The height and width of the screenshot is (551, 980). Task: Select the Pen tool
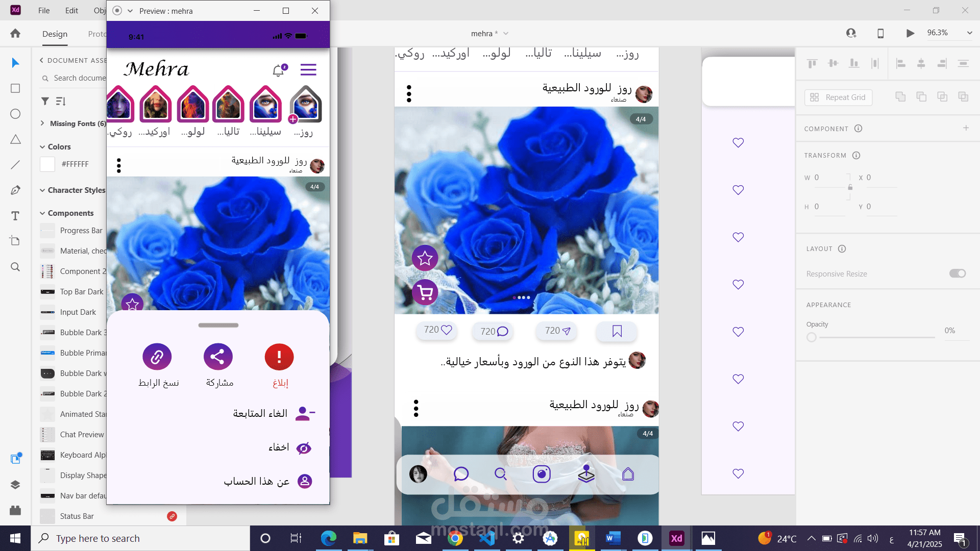(15, 190)
